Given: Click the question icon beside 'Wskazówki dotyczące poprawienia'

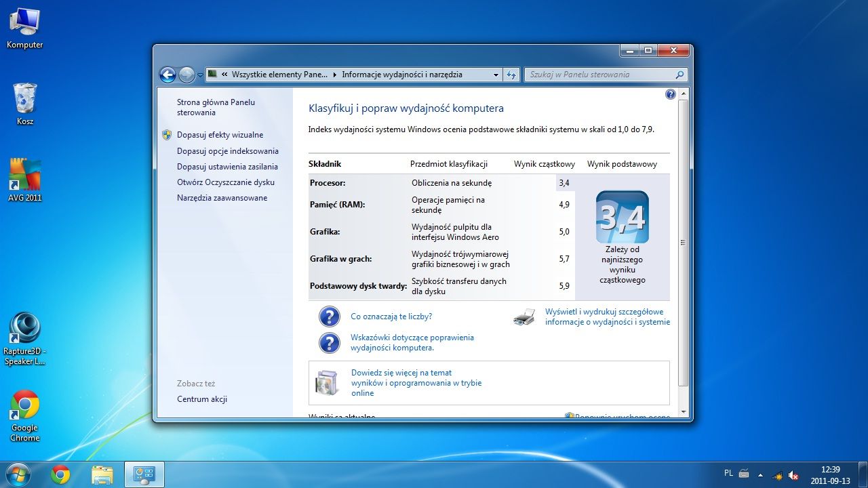Looking at the screenshot, I should click(329, 342).
